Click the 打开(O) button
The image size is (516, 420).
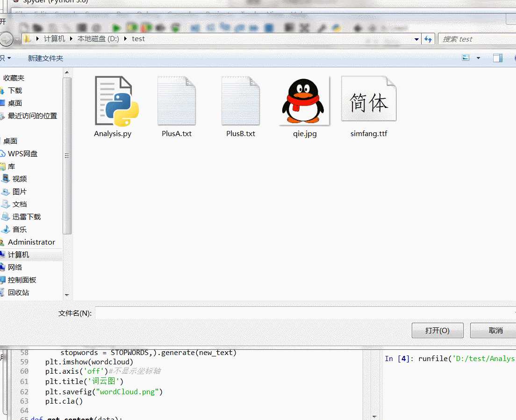click(x=437, y=330)
